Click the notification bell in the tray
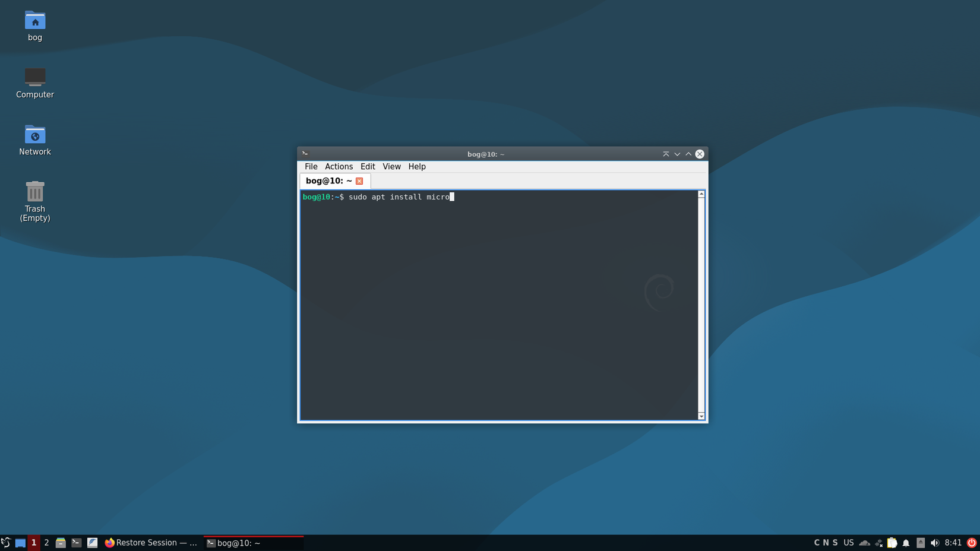Viewport: 980px width, 551px height. coord(906,542)
